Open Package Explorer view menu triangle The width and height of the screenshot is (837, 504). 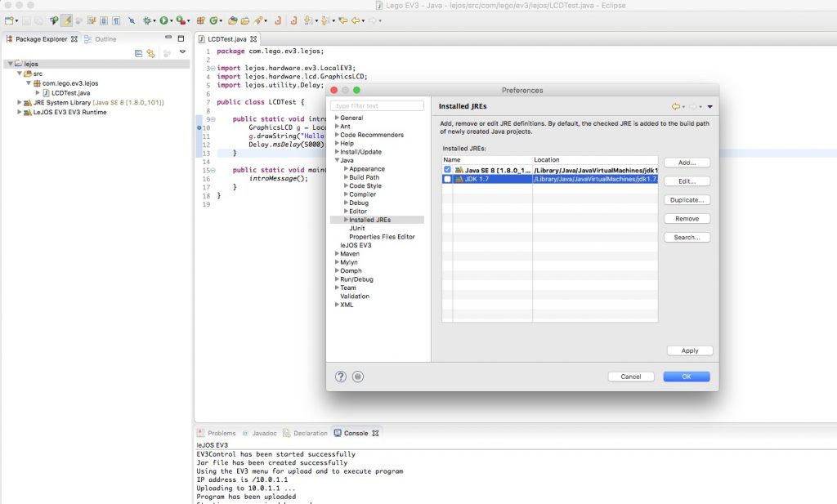click(x=182, y=52)
